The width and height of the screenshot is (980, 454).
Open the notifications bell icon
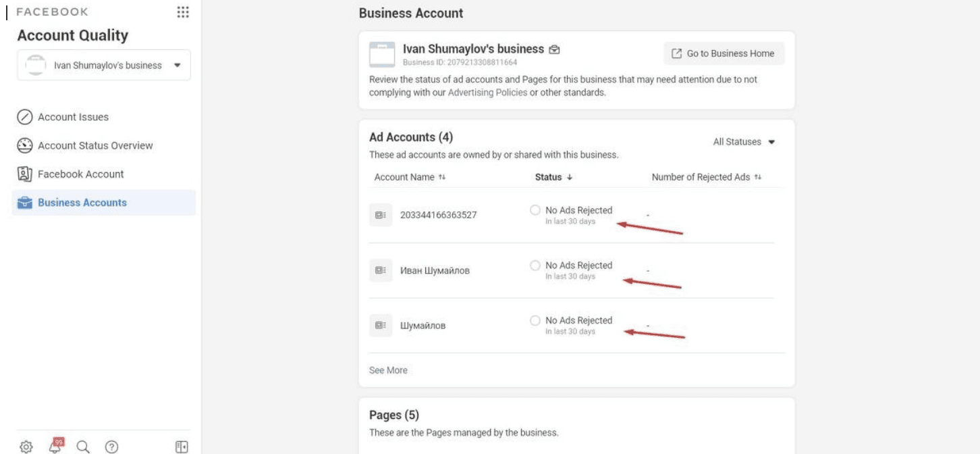(x=56, y=445)
